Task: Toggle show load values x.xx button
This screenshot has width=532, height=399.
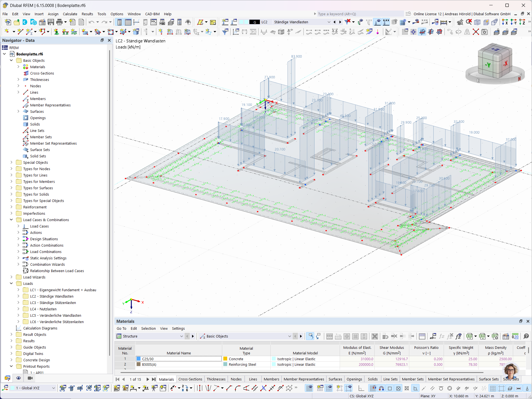Action: (x=386, y=22)
